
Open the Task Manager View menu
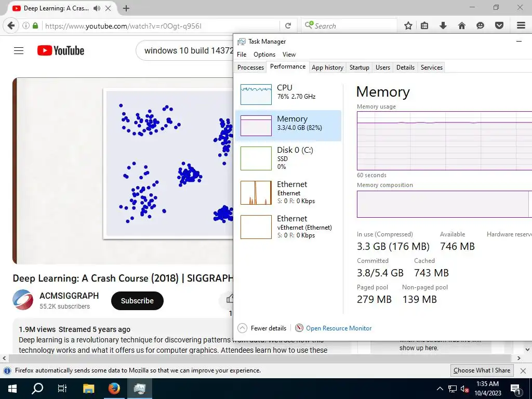tap(289, 54)
